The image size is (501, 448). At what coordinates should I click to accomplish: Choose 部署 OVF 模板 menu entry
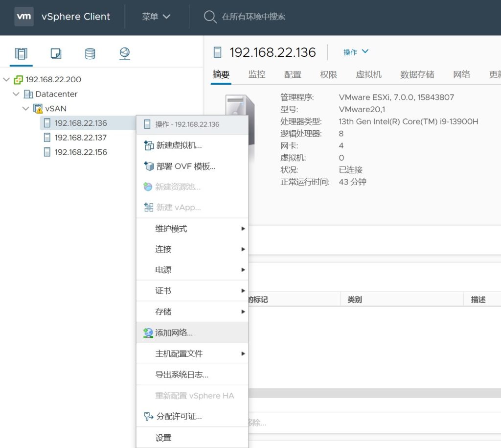[192, 166]
